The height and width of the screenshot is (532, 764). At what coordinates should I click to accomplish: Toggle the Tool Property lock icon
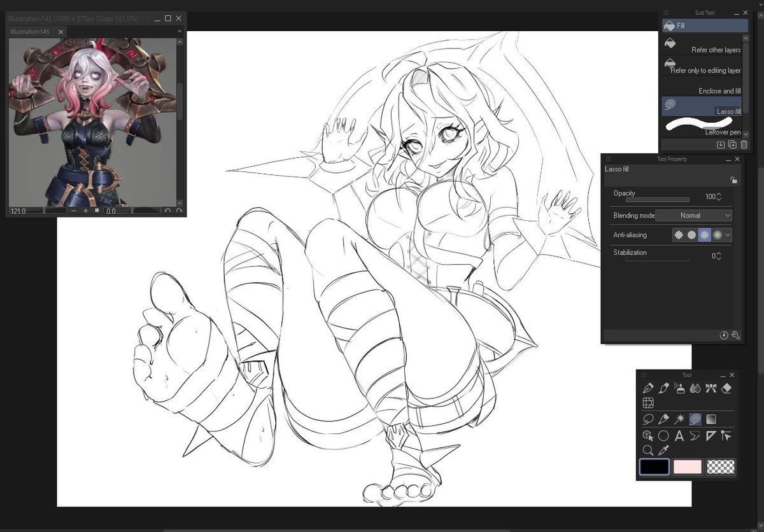point(734,181)
